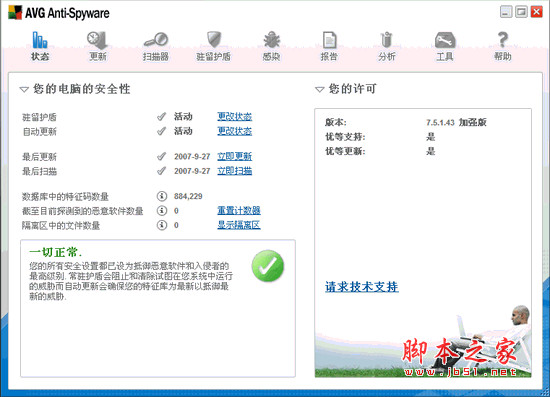Click the checkmark icon in the 最后扫描 row
550x397 pixels.
click(161, 171)
